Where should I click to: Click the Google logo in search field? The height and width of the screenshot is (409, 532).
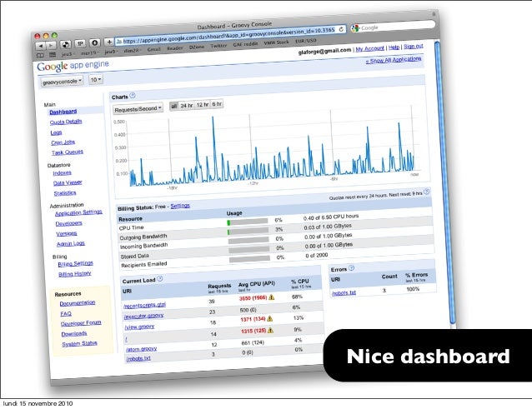[x=355, y=28]
